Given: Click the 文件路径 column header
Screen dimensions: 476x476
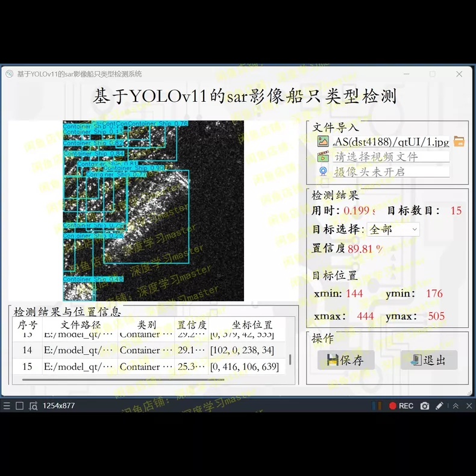Looking at the screenshot, I should (x=80, y=325).
